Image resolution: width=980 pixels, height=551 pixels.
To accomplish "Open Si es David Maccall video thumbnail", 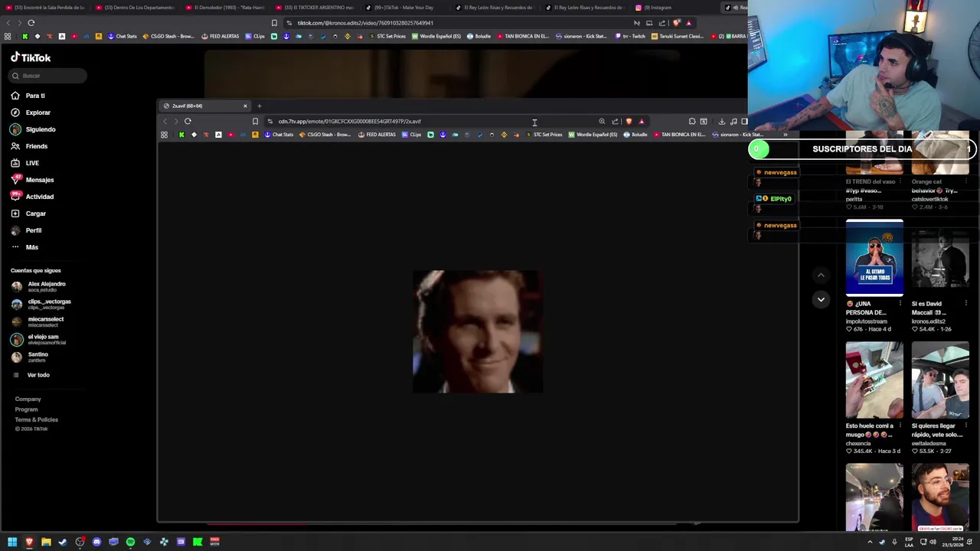I will pos(940,257).
